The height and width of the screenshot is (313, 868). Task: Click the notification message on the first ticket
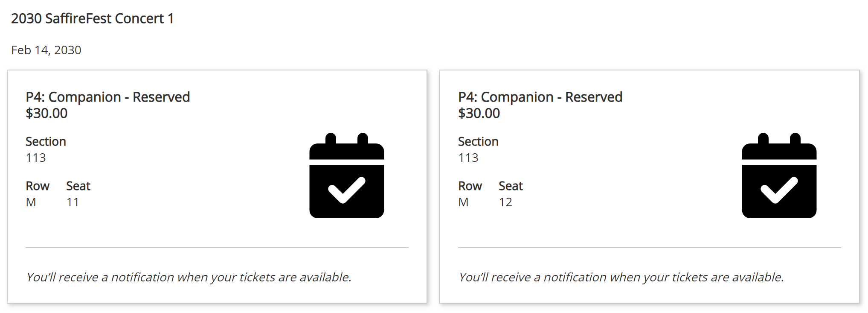[x=189, y=277]
